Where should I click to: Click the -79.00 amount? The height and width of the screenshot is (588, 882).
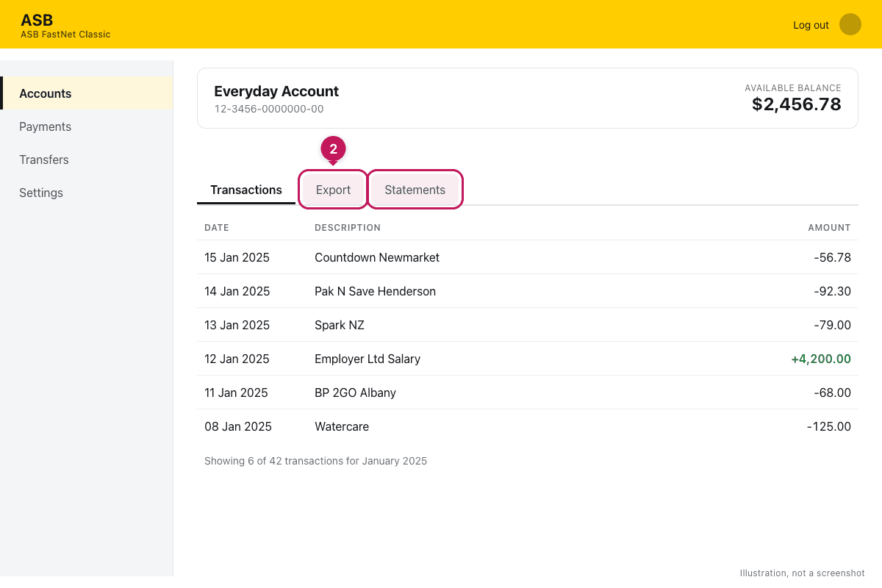coord(832,325)
